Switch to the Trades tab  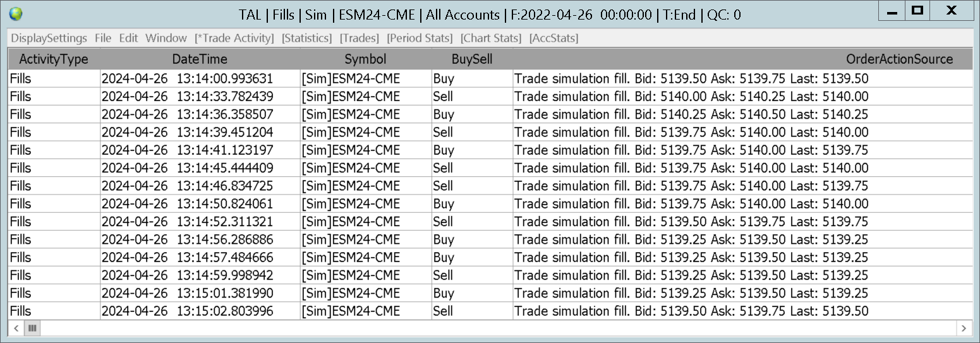359,38
